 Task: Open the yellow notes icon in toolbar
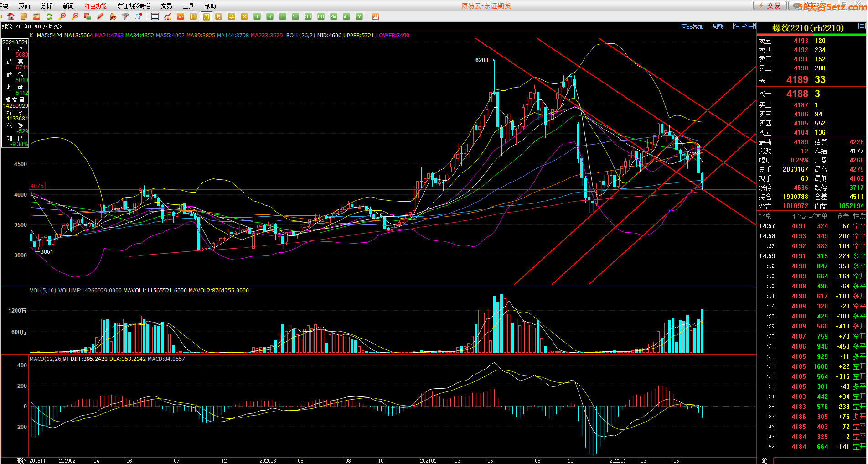point(24,16)
